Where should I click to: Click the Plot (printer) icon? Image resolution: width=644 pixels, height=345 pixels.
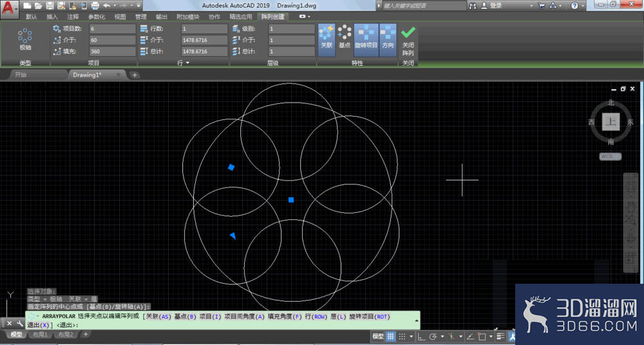click(x=95, y=6)
